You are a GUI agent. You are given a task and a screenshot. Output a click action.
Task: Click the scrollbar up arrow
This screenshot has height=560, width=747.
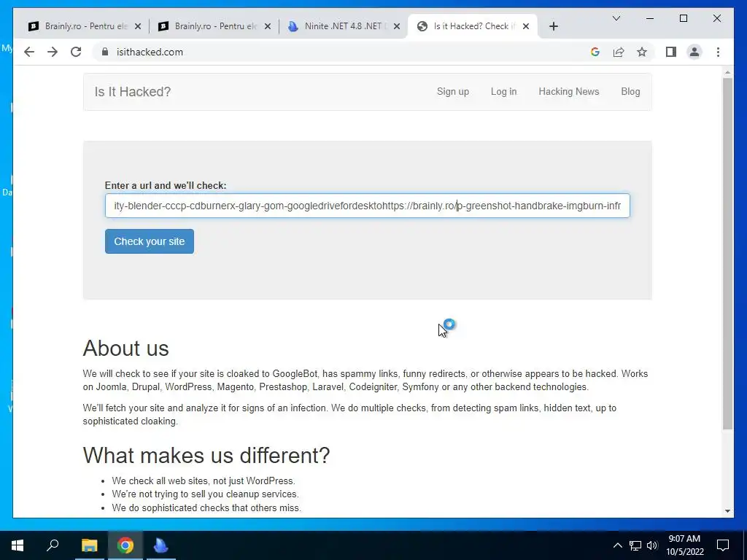point(727,72)
